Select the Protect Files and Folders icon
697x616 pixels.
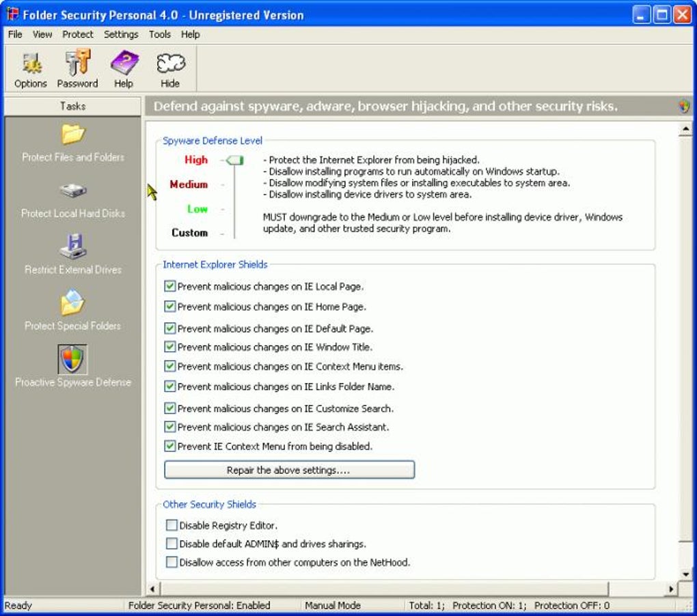point(73,134)
